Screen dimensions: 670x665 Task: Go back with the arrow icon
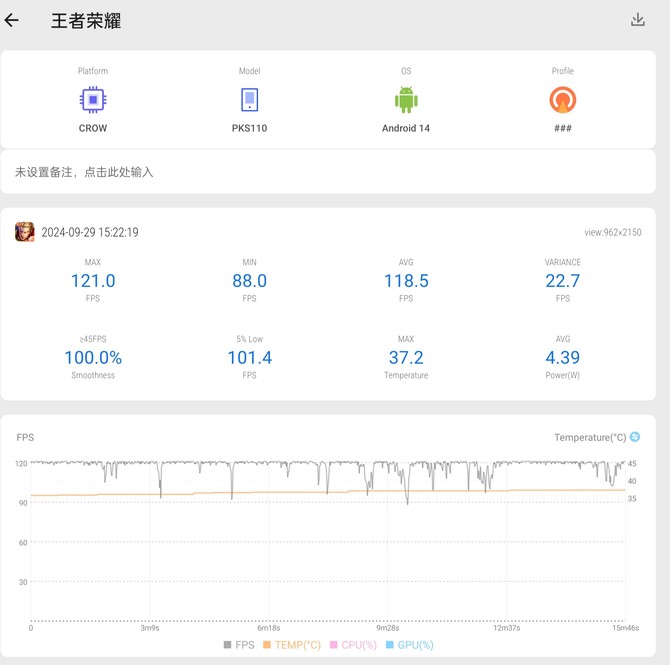coord(12,20)
